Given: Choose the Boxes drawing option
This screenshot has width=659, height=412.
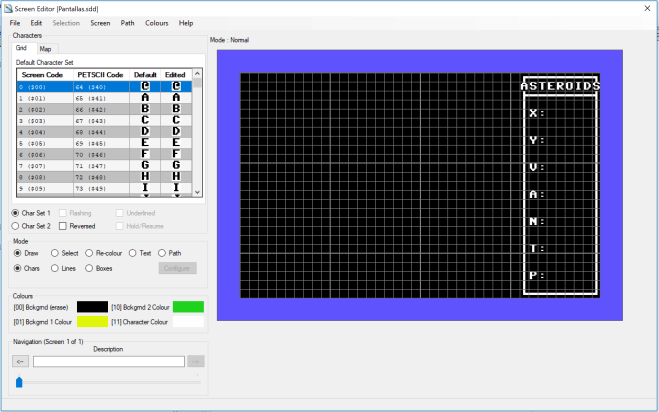Looking at the screenshot, I should coord(90,268).
